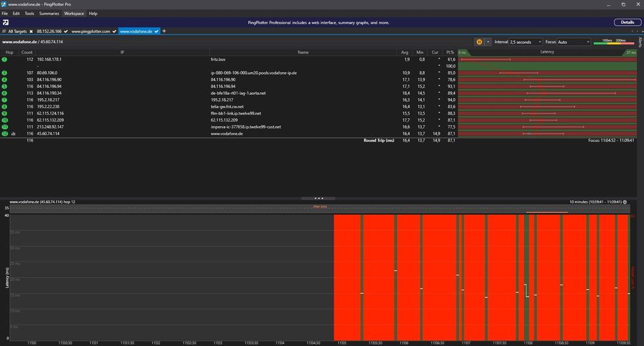
Task: Click the checkmark icon on the www.pingplotter.com tab
Action: coord(114,31)
